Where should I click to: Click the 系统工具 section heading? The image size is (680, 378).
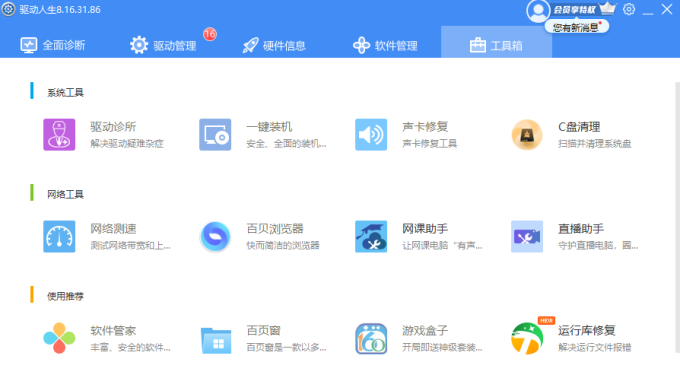click(x=65, y=92)
